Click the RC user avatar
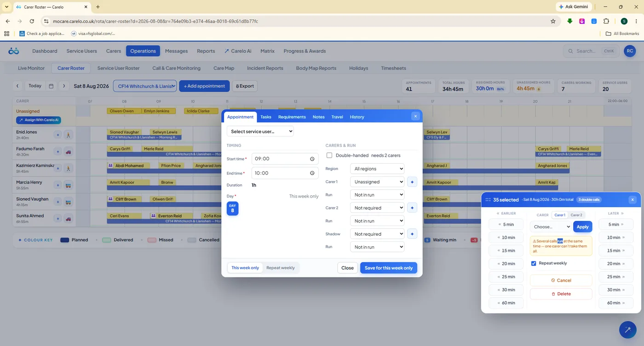The image size is (644, 346). [x=630, y=51]
